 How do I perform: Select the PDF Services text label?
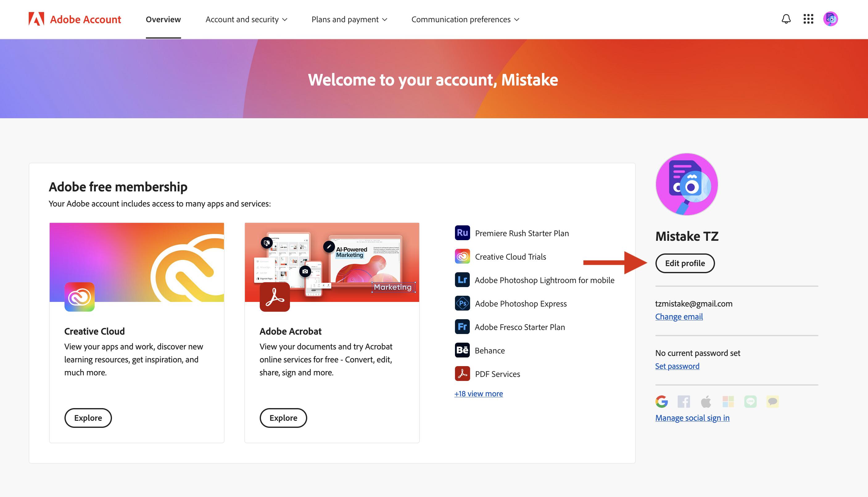click(x=498, y=374)
